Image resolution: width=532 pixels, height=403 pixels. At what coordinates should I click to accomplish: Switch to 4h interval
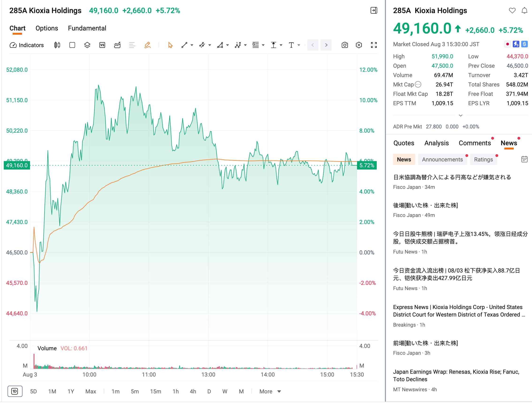pos(193,392)
